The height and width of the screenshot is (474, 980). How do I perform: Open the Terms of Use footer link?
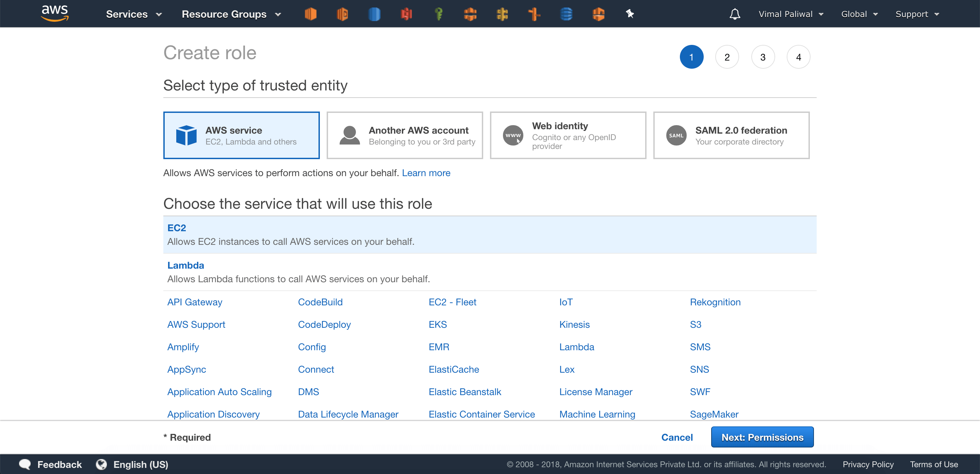(934, 464)
